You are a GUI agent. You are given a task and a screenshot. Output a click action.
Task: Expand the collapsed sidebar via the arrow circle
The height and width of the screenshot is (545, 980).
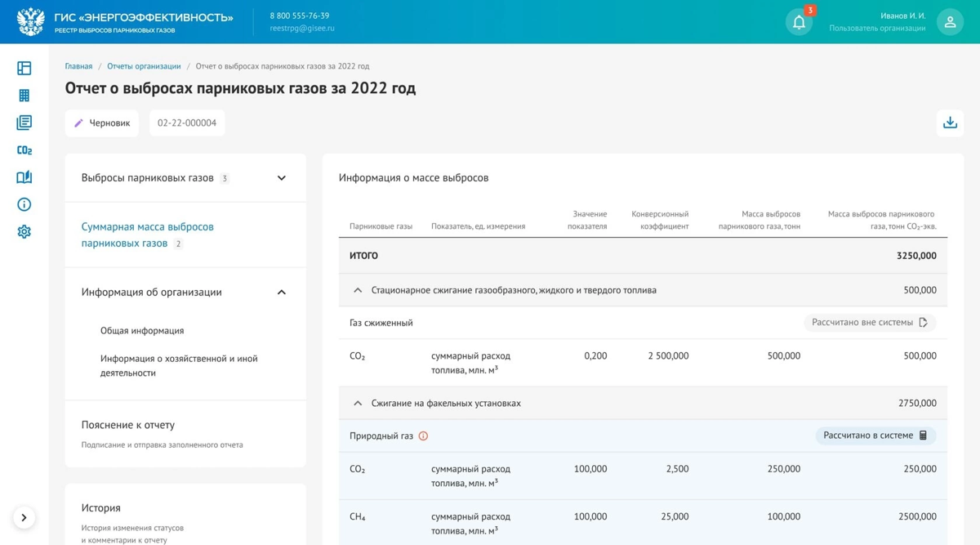[x=24, y=518]
